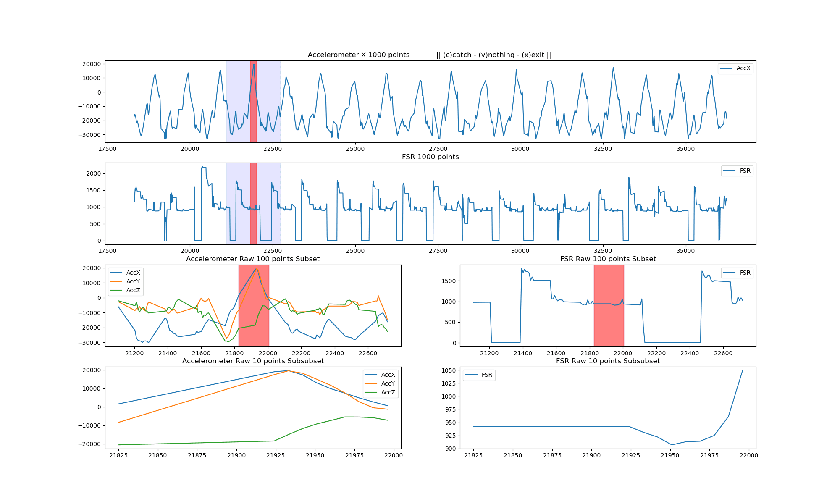Click 'Accelerometer Raw 10 points Subsubset' title
The height and width of the screenshot is (504, 840).
coord(253,361)
